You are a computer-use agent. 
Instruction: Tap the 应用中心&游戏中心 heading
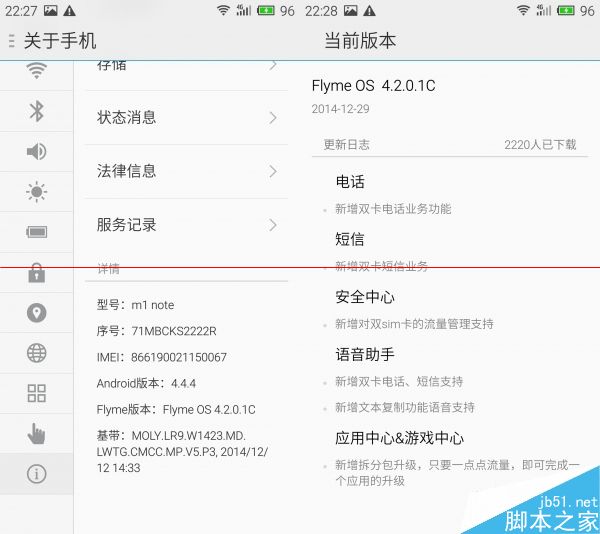click(x=399, y=438)
